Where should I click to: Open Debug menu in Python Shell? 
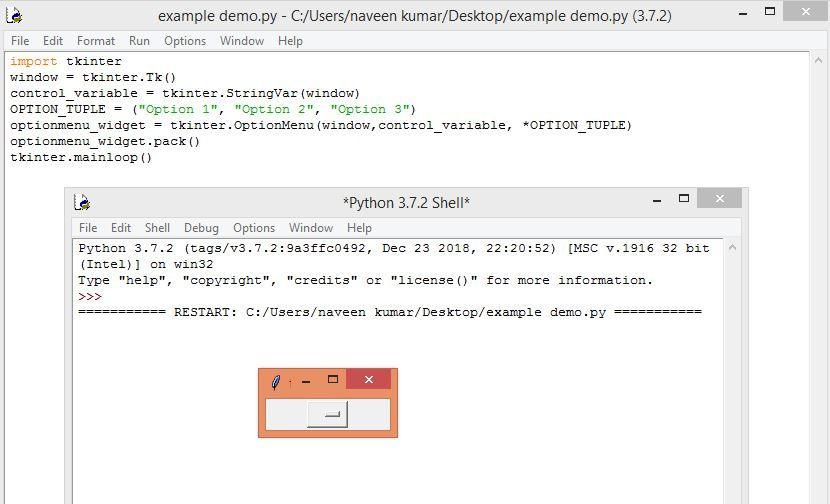point(201,228)
